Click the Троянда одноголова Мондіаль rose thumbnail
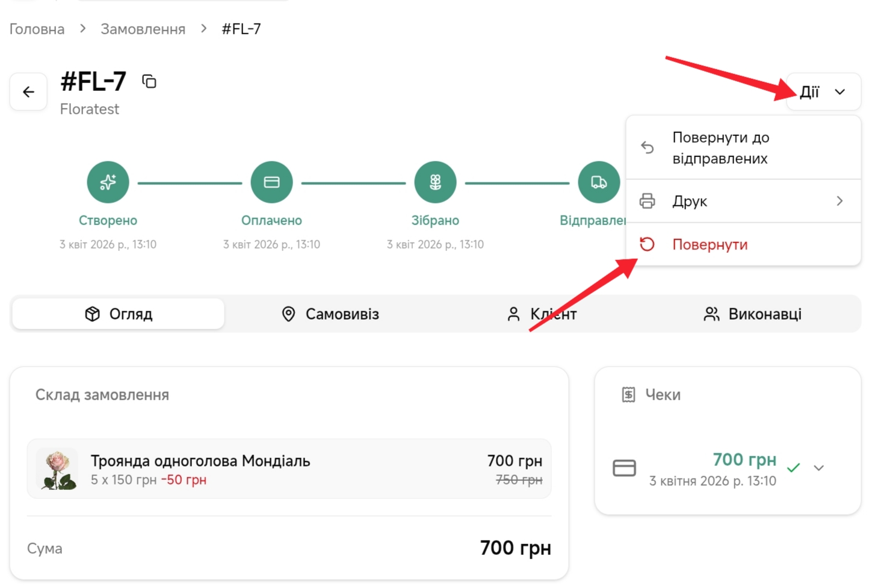This screenshot has height=588, width=878. [x=58, y=469]
